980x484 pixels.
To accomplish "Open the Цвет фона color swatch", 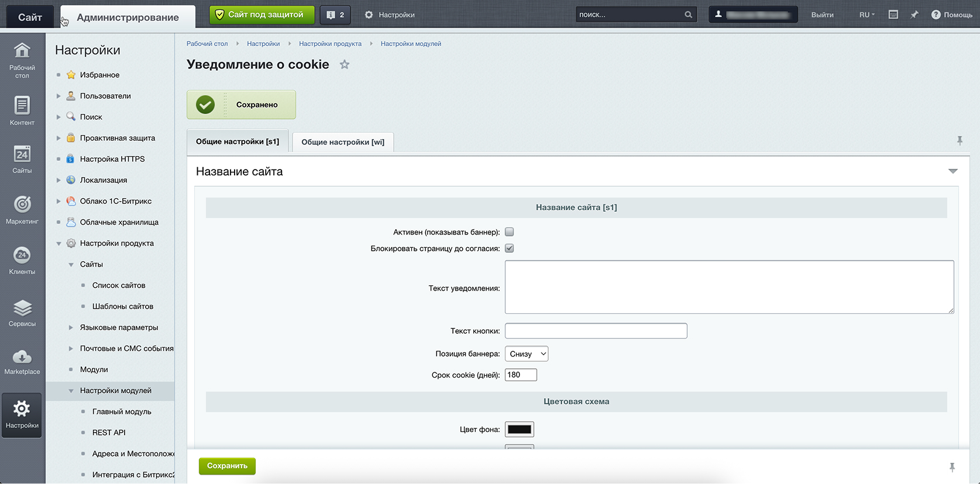I will coord(520,430).
